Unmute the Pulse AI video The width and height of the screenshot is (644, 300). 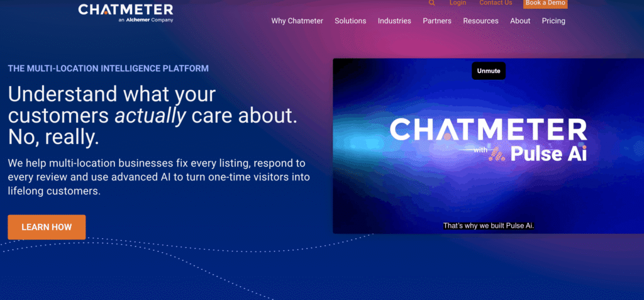pyautogui.click(x=488, y=70)
